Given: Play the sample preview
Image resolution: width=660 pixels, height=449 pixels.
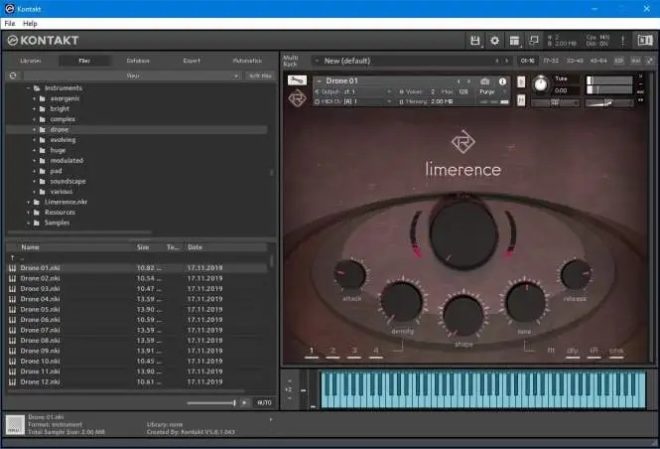Looking at the screenshot, I should [x=244, y=403].
